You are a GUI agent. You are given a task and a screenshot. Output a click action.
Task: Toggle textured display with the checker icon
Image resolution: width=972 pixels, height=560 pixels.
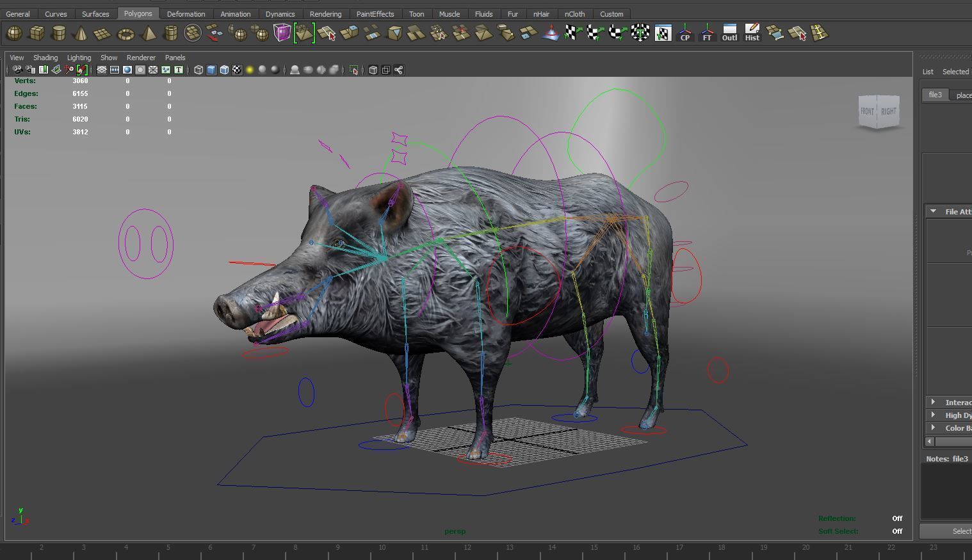[237, 70]
